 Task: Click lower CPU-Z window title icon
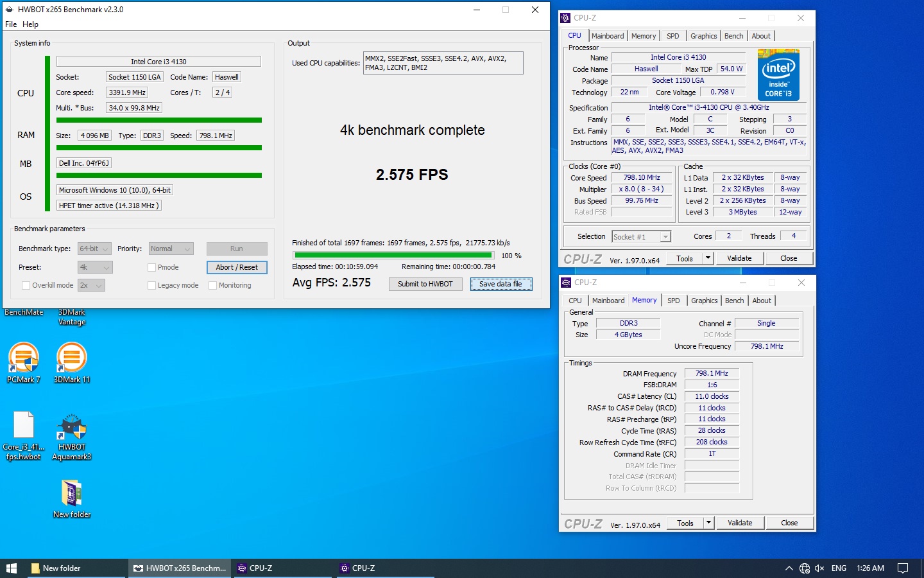point(566,283)
